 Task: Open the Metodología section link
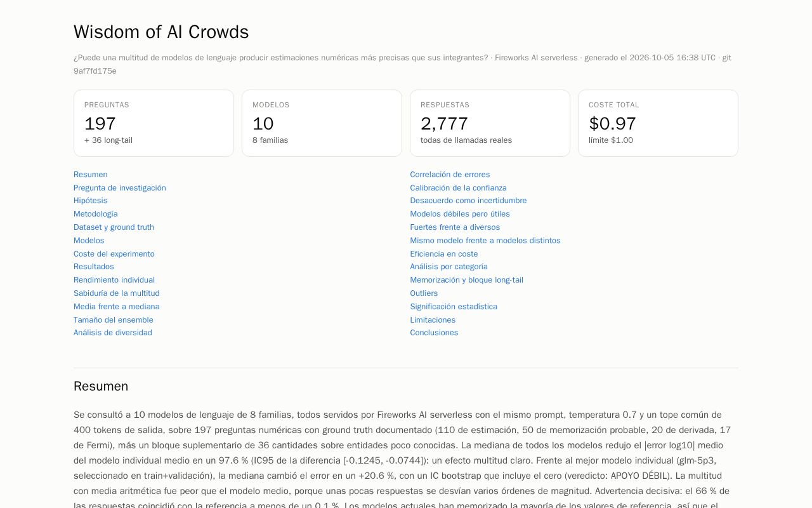pyautogui.click(x=95, y=214)
